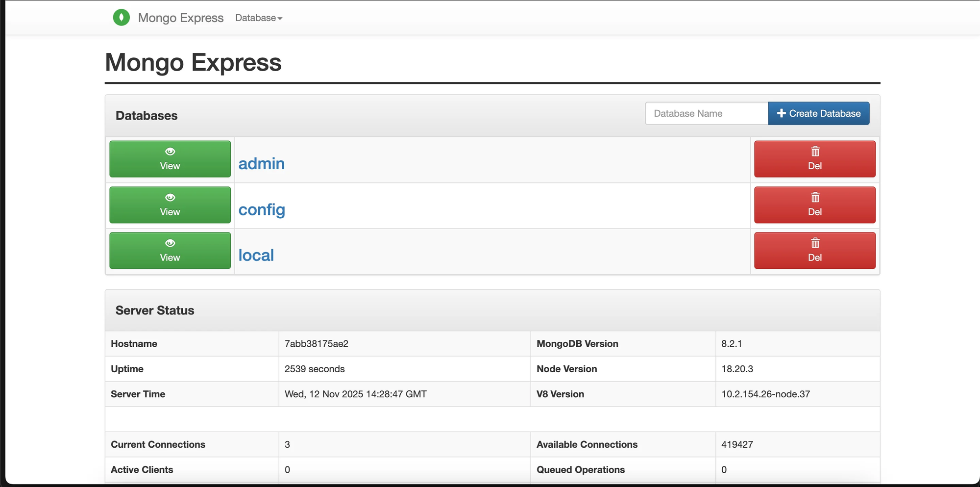This screenshot has height=487, width=980.
Task: Click the Mongo Express navbar brand text
Action: 180,18
